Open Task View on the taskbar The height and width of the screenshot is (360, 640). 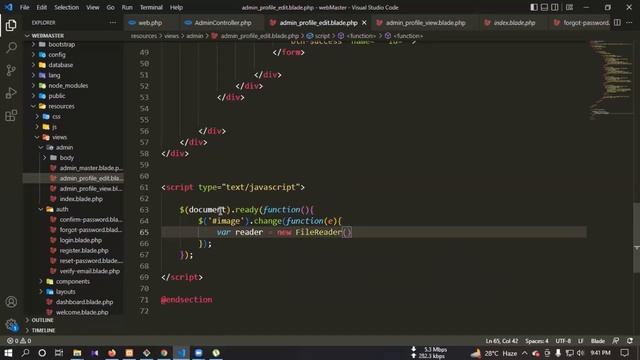(x=59, y=353)
